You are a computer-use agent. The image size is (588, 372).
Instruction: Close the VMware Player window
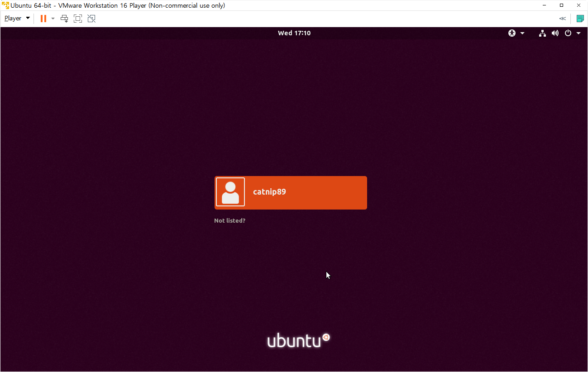tap(578, 5)
